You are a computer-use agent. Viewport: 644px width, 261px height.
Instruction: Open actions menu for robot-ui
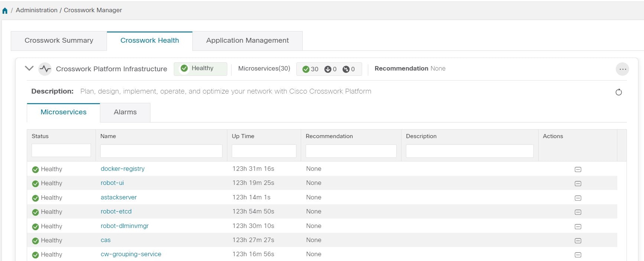578,183
